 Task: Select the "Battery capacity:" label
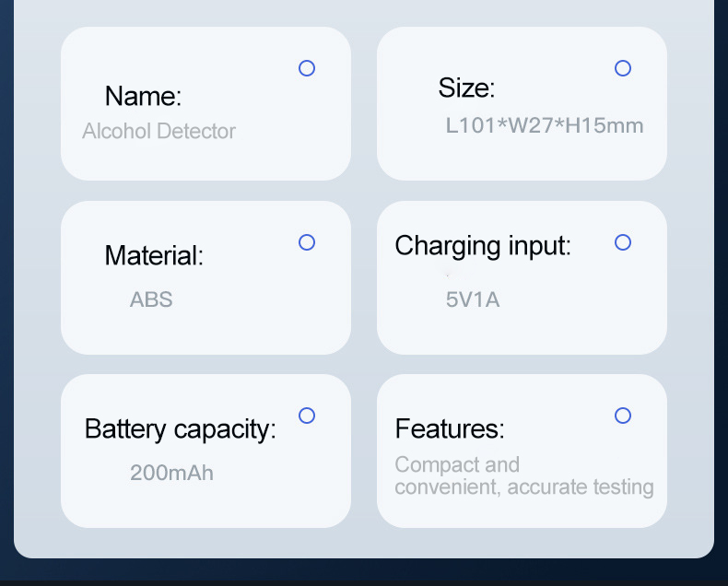[180, 429]
